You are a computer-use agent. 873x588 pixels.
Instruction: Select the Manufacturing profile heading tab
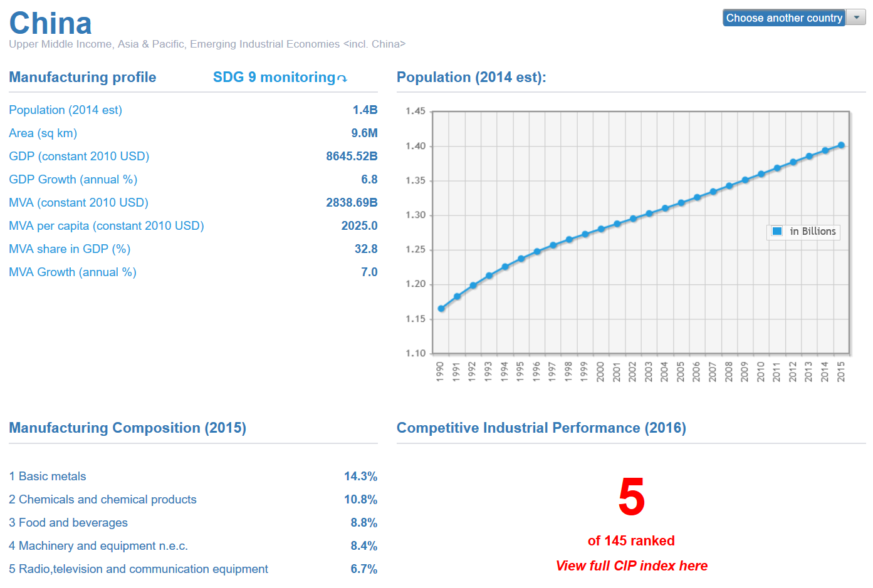click(x=83, y=77)
